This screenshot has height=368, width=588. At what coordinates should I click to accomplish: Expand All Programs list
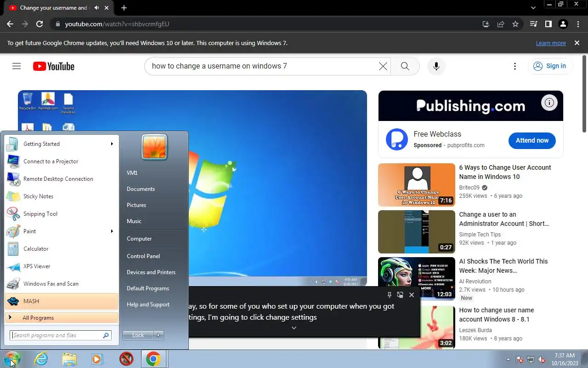[61, 318]
